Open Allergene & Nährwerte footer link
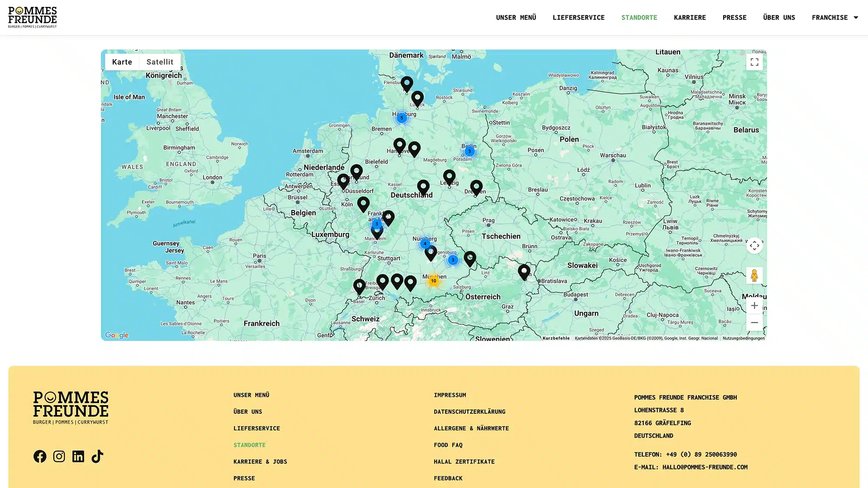 pos(471,429)
